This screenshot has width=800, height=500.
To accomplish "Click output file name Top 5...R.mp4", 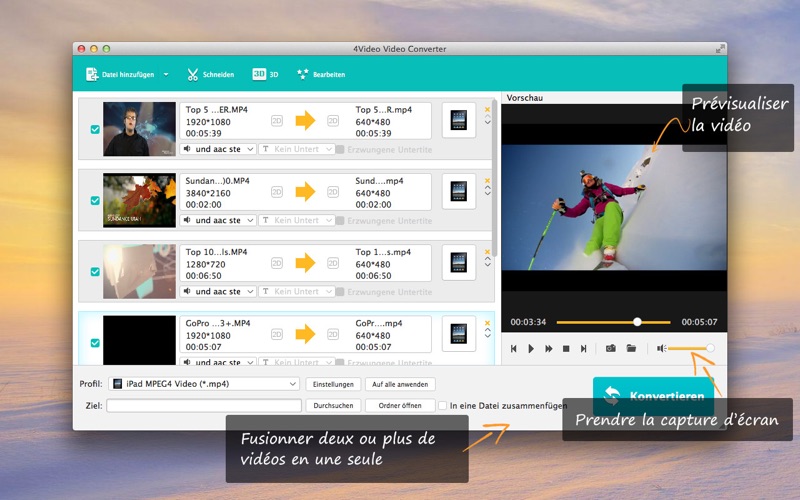I will pos(383,110).
